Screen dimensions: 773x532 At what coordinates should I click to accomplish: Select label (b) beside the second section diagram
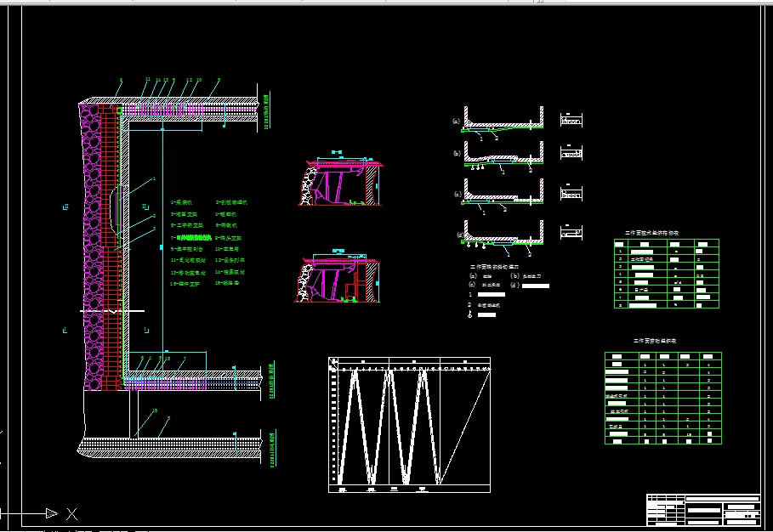tap(457, 153)
